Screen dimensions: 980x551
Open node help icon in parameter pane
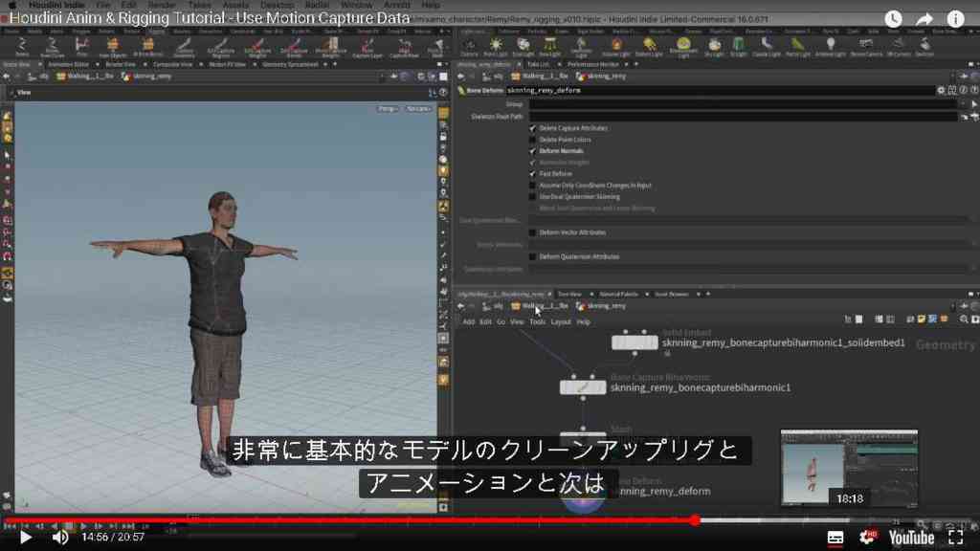coord(973,91)
